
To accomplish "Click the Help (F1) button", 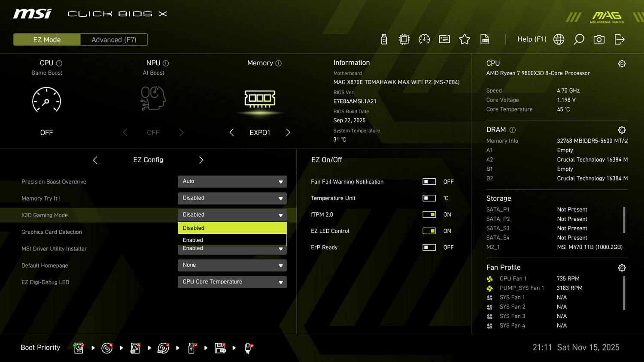I will pos(532,39).
